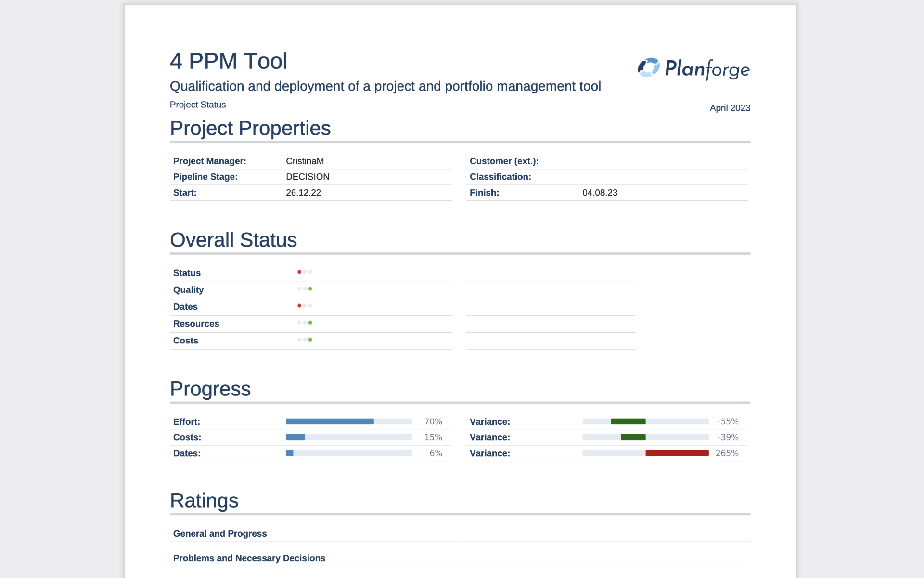Click the red Status indicator dot
This screenshot has height=578, width=924.
tap(299, 271)
